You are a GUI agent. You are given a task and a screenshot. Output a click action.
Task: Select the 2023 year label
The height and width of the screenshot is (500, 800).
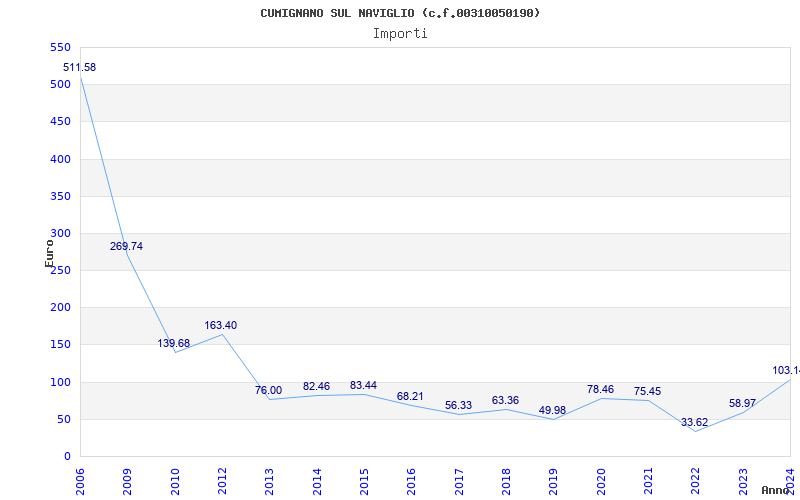point(742,482)
